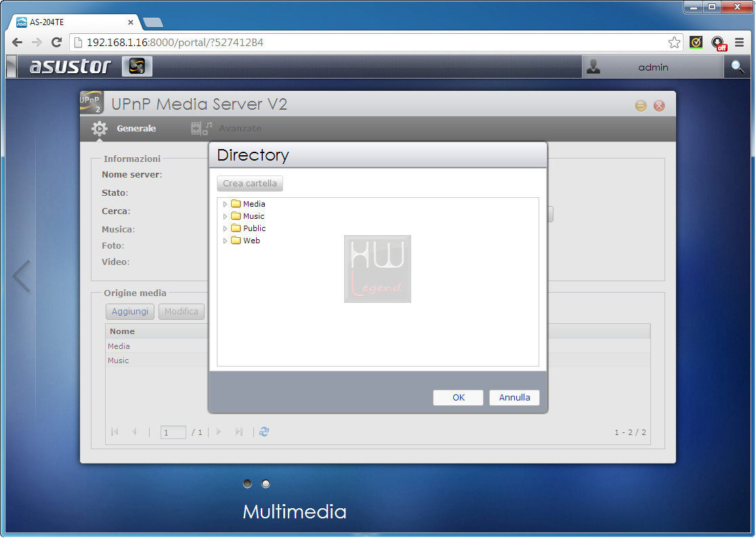Click the Avanzate film and music icon

201,128
